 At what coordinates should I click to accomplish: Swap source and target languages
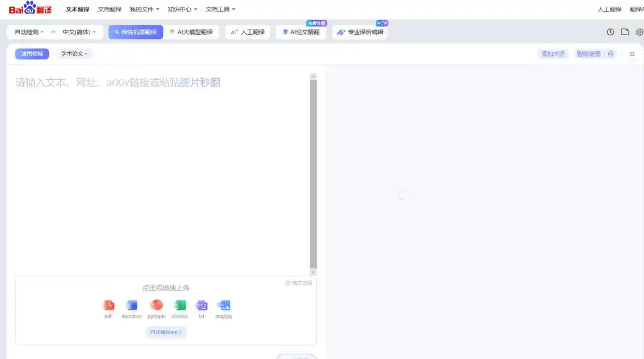coord(54,32)
